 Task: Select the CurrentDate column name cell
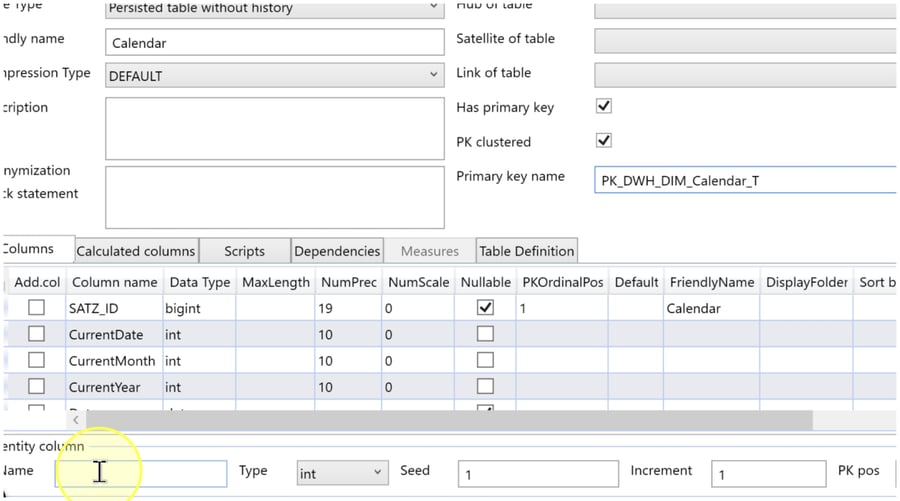(114, 335)
